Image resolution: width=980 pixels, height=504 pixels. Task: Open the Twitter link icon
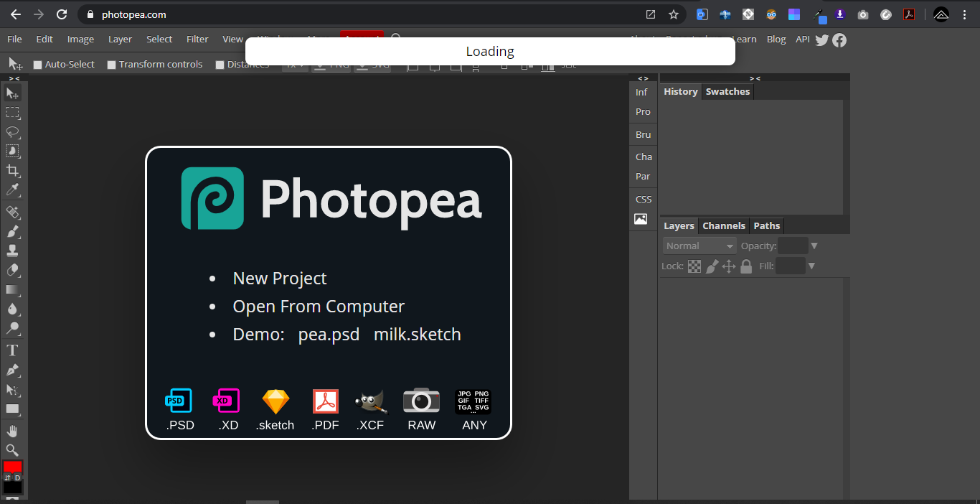click(x=822, y=40)
